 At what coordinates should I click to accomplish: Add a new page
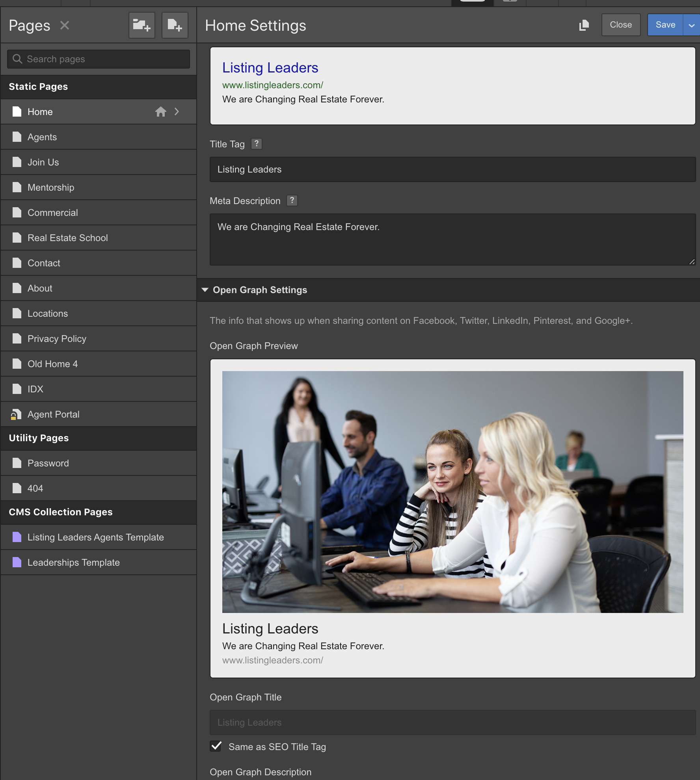tap(175, 25)
